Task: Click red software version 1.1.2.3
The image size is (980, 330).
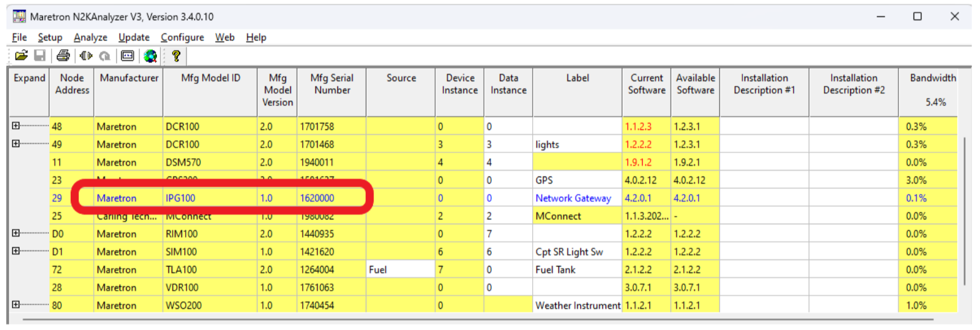Action: point(638,126)
